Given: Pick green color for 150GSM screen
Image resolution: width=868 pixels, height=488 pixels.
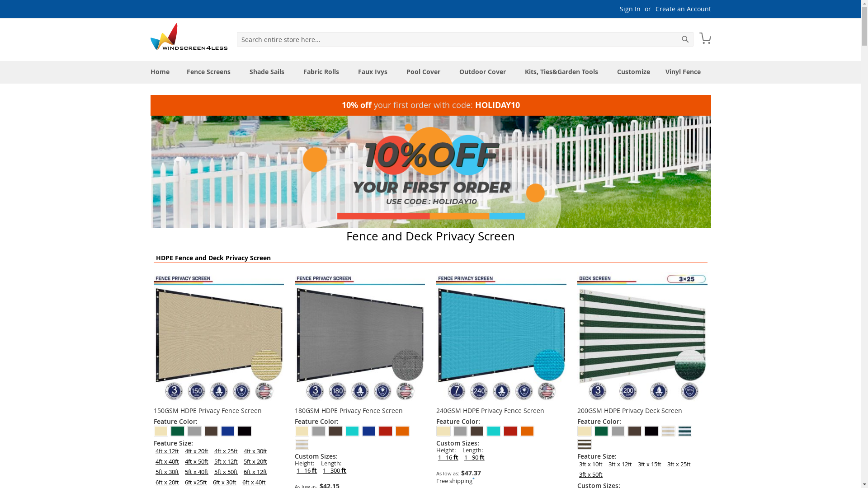Looking at the screenshot, I should click(x=178, y=431).
